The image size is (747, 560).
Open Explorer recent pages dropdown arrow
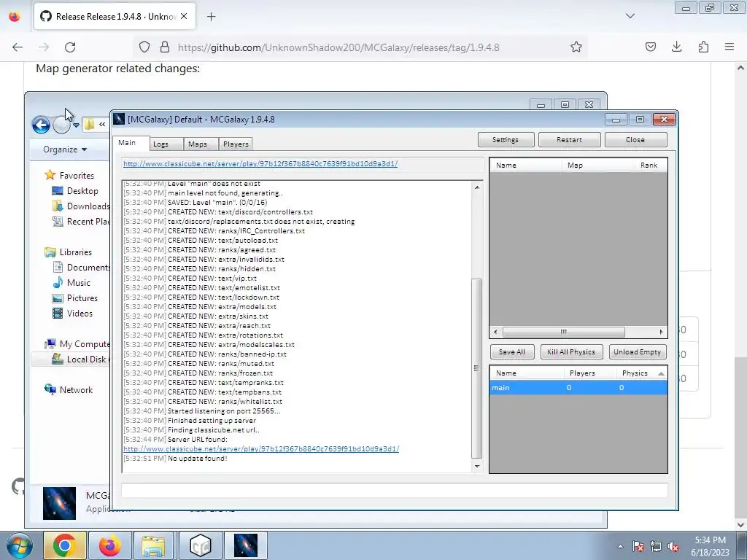(76, 125)
